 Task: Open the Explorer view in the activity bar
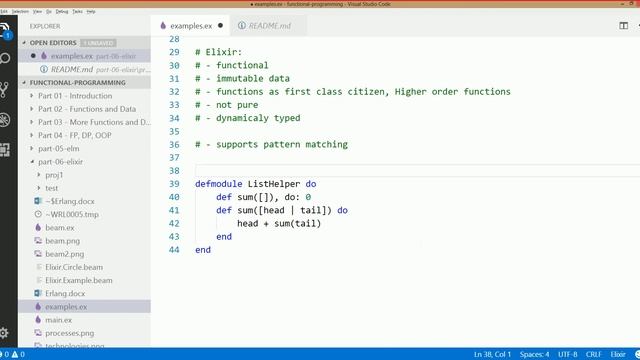pos(4,30)
